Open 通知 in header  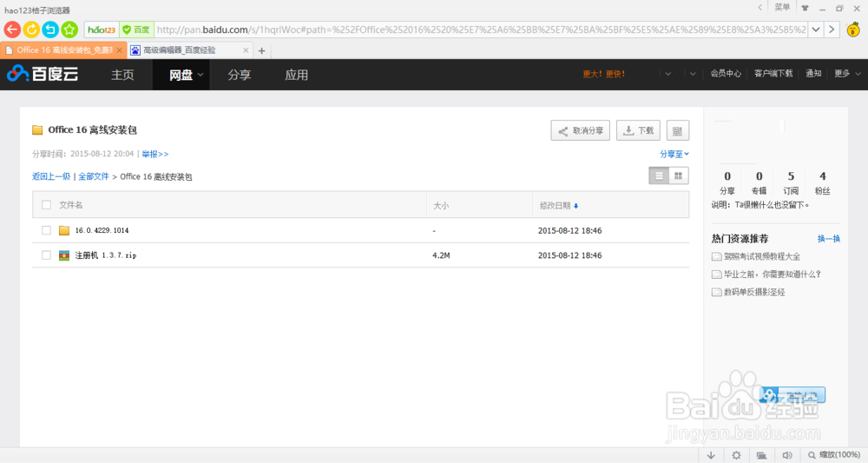tap(813, 74)
